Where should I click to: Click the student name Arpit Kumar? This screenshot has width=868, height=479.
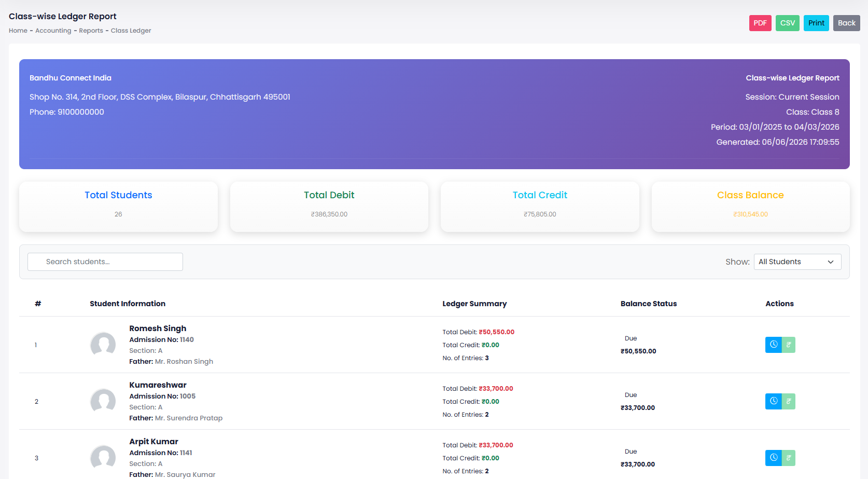point(153,442)
